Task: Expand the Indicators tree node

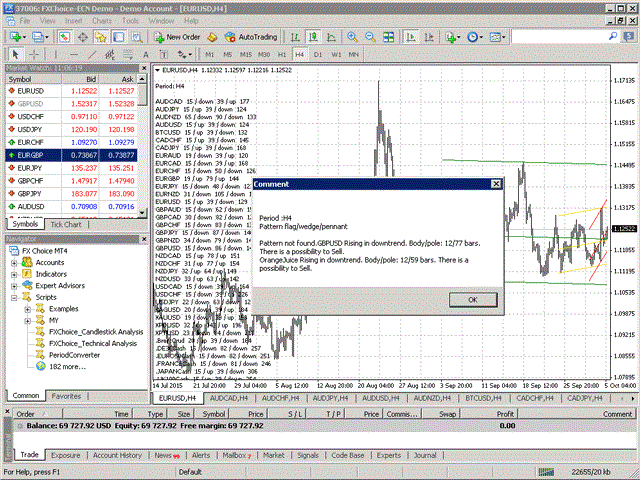Action: (14, 274)
